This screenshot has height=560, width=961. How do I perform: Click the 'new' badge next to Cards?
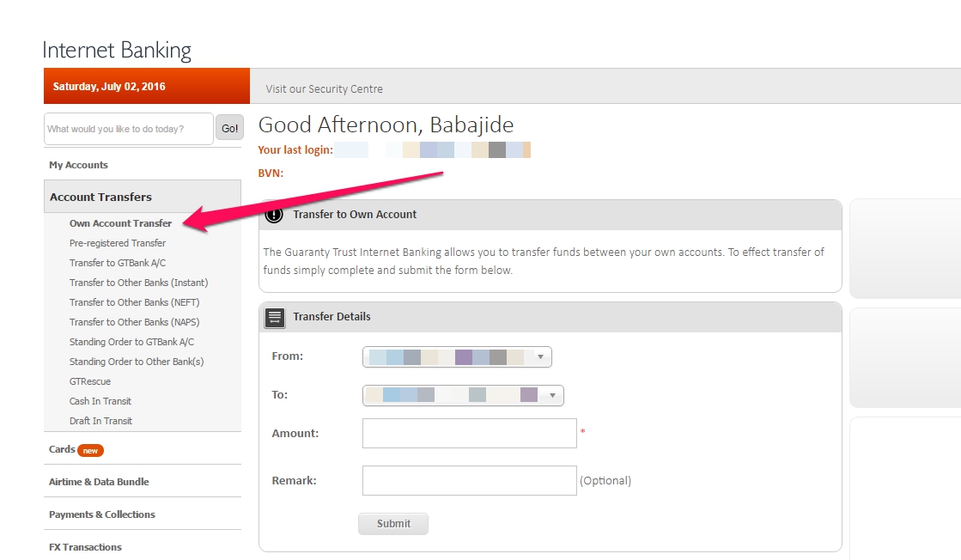coord(91,450)
